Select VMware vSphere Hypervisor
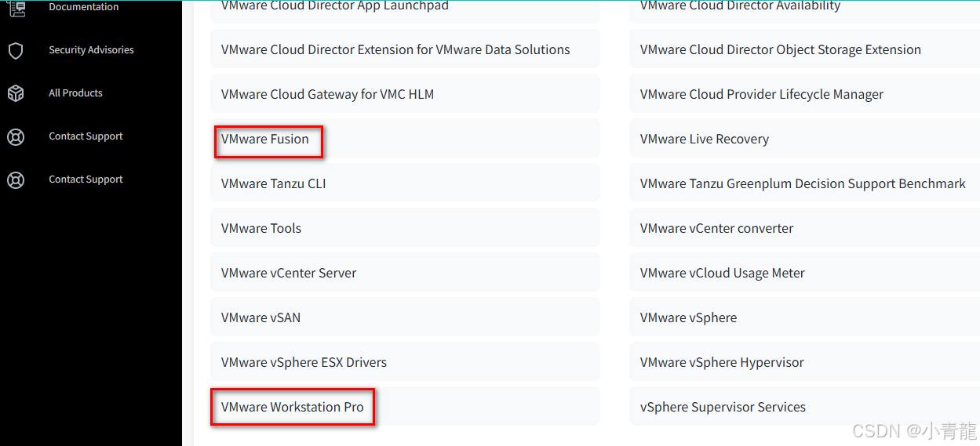 [x=804, y=362]
